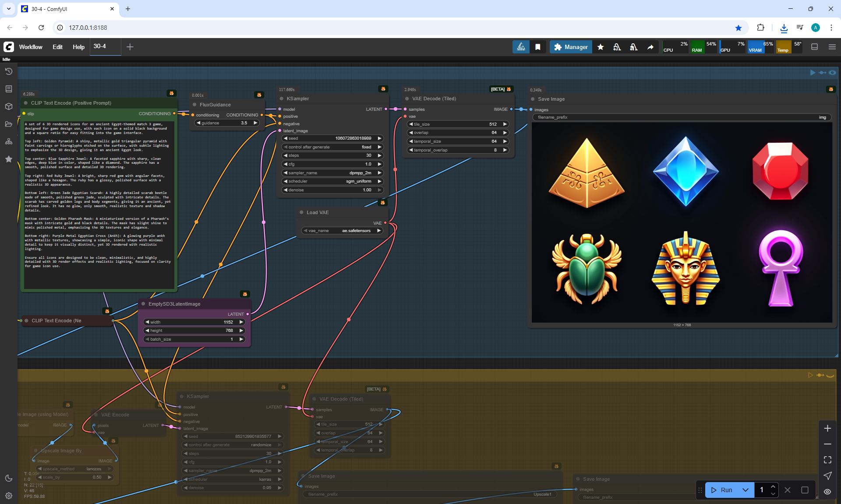Toggle the bottom panel icon in top bar
This screenshot has width=841, height=504.
(x=814, y=47)
